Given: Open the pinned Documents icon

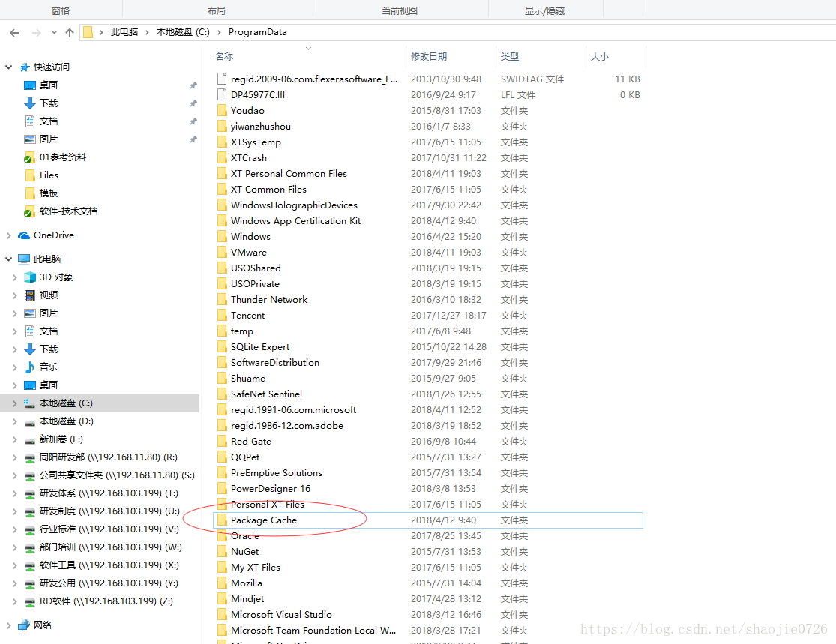Looking at the screenshot, I should click(x=30, y=121).
